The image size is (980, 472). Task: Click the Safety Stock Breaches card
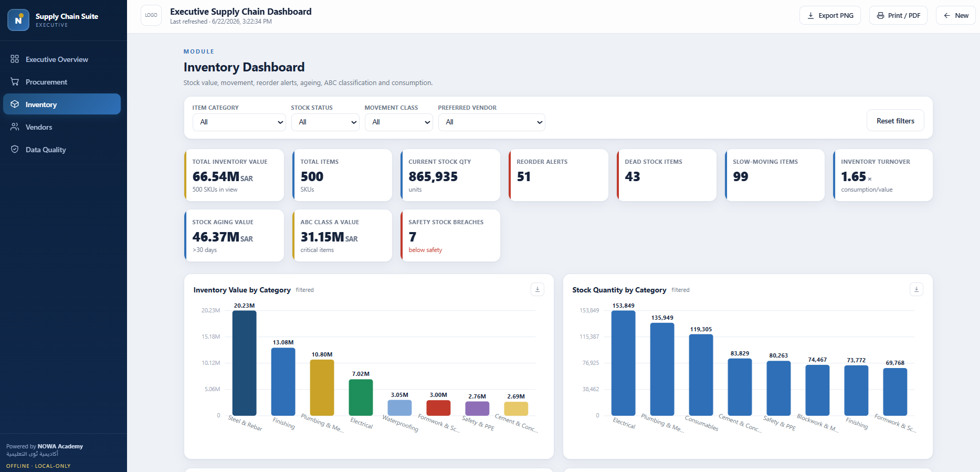(x=450, y=236)
